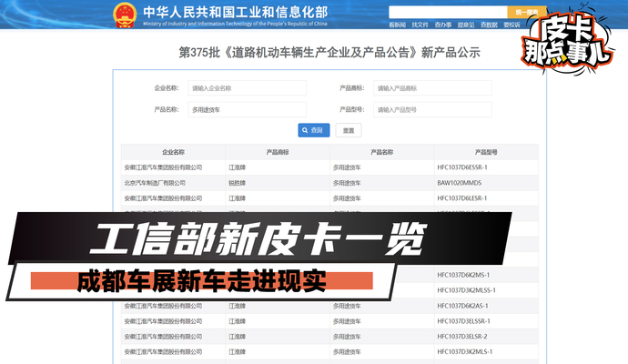Viewport: 628px width, 364px height.
Task: Click the 第375批 announcement page heading
Action: pyautogui.click(x=329, y=53)
